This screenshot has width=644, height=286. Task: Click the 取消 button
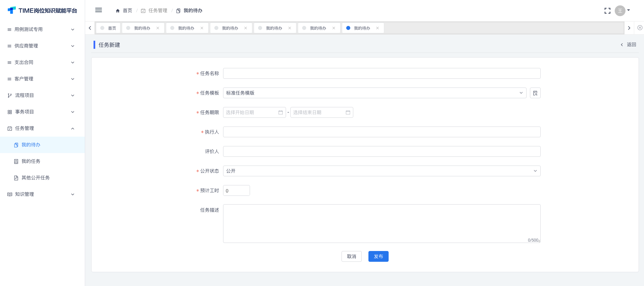(x=351, y=256)
